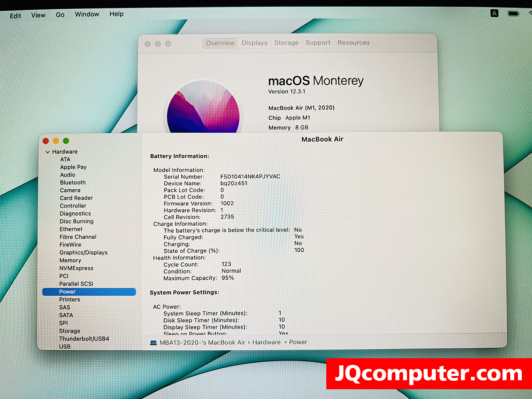
Task: Switch to Support tab in About This Mac
Action: point(318,43)
